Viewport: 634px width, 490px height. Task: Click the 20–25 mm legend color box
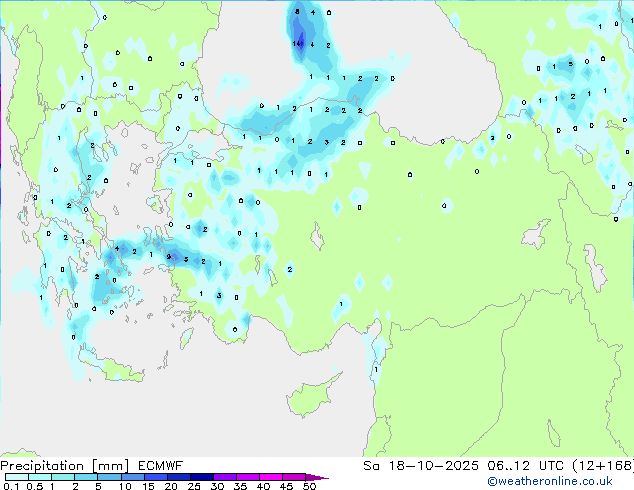[x=178, y=477]
